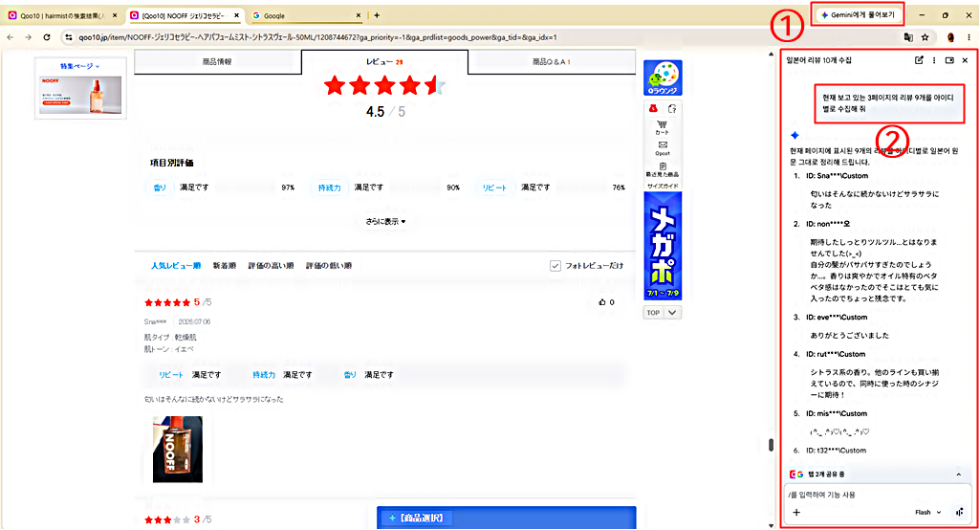The image size is (980, 530).
Task: Reload the current Qoo10 page
Action: tap(47, 37)
